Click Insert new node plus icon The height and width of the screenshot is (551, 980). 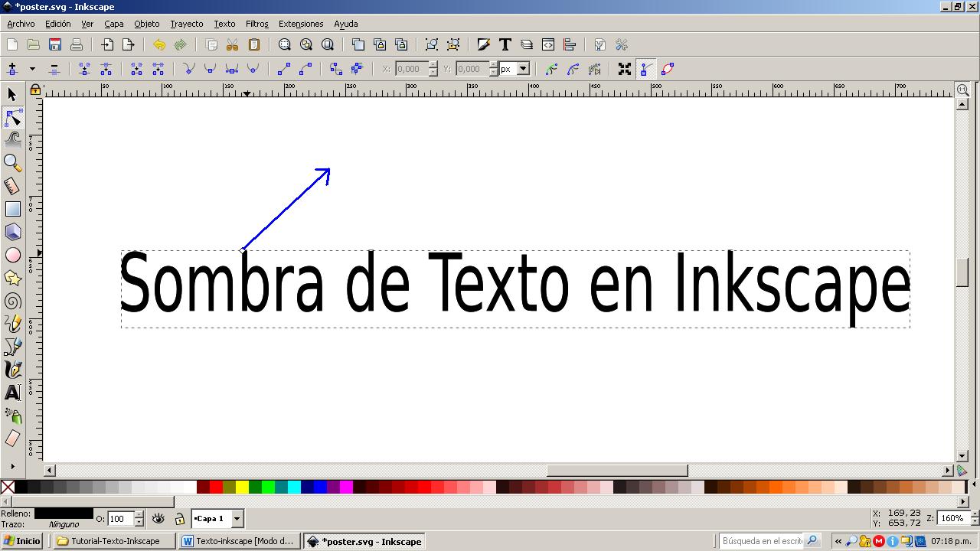click(12, 69)
